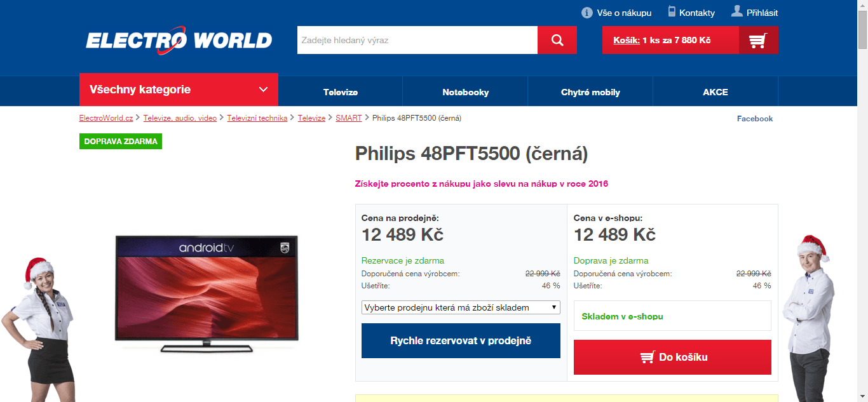This screenshot has width=868, height=402.
Task: Click the saleswoman figure in Santa hat
Action: point(38,330)
